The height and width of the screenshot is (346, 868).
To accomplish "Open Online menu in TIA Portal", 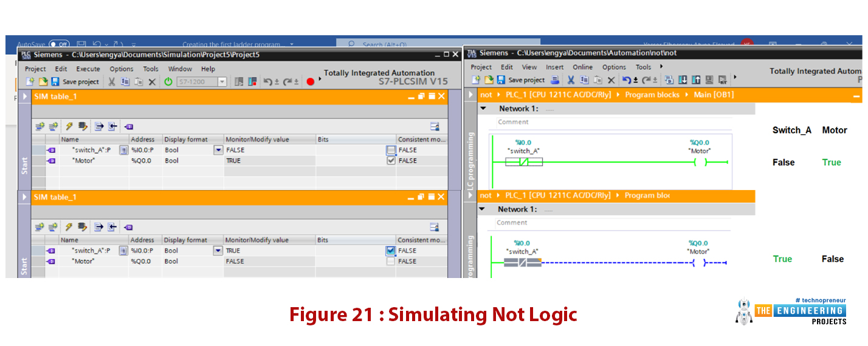I will pyautogui.click(x=582, y=67).
